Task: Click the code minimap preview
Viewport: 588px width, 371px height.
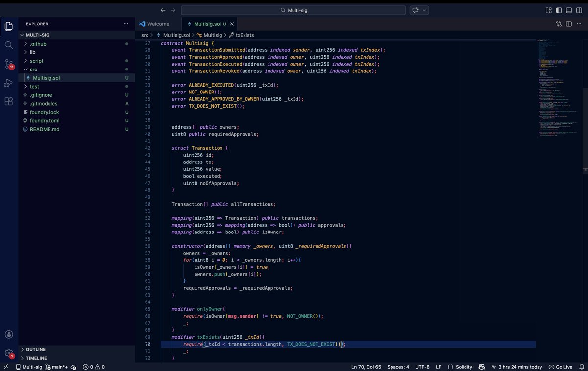Action: pos(559,88)
